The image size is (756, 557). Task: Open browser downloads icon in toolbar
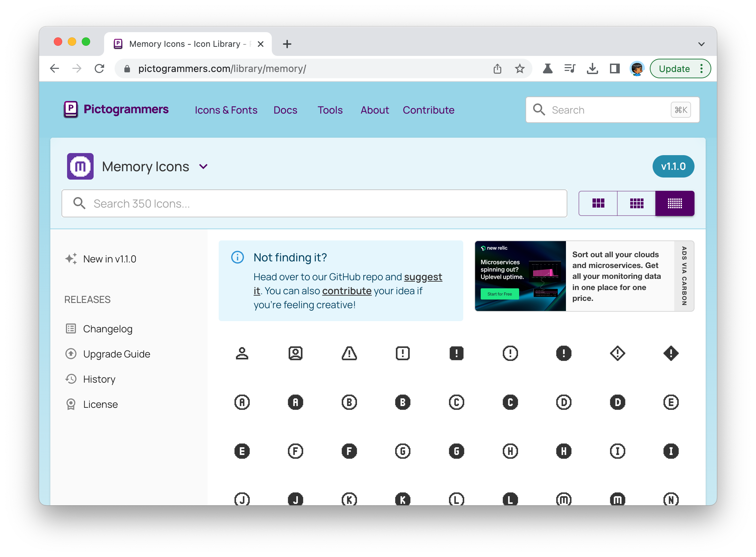(x=592, y=68)
